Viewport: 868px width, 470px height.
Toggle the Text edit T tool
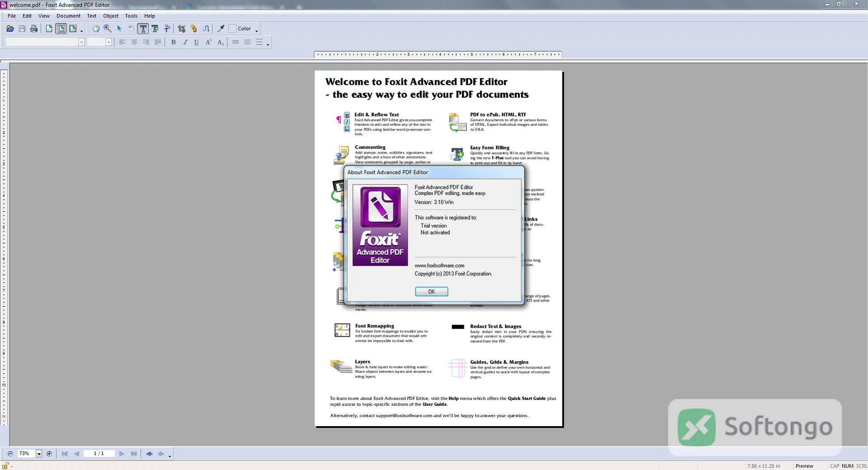point(143,28)
